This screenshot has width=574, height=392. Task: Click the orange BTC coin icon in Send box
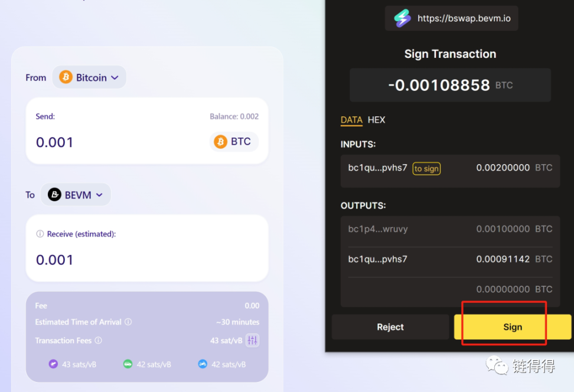tap(220, 142)
